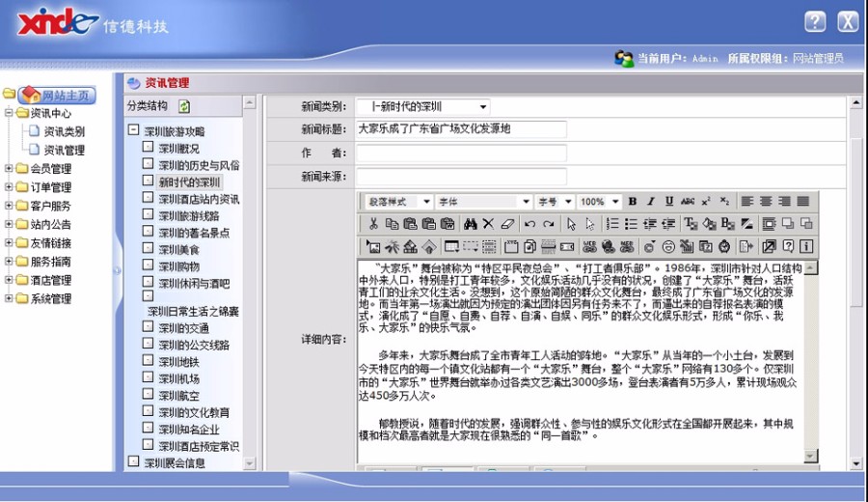Collapse the 资讯中心 tree node
Viewport: 868px width, 502px height.
[x=9, y=113]
